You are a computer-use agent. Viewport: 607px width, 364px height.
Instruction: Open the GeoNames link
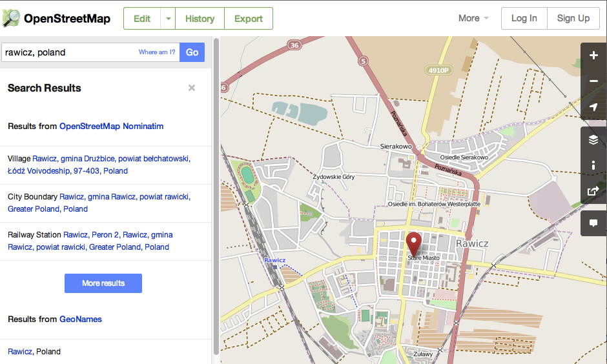(x=81, y=319)
